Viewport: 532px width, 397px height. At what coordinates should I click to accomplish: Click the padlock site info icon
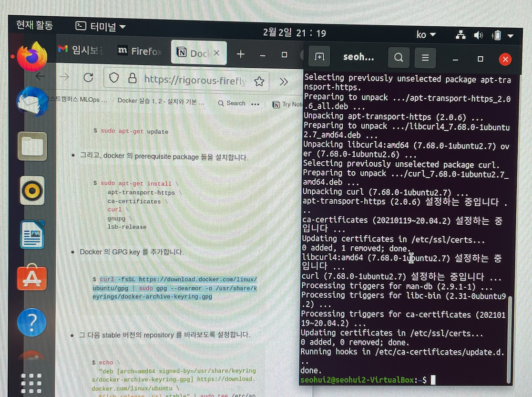tap(133, 79)
